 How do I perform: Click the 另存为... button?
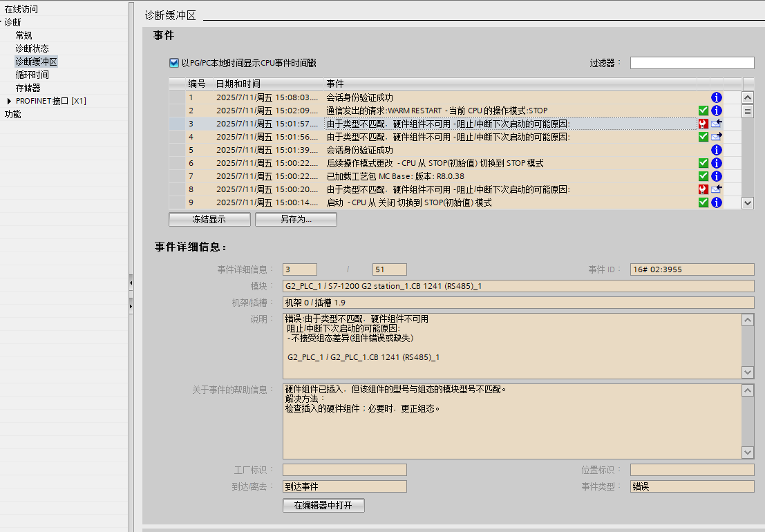296,220
